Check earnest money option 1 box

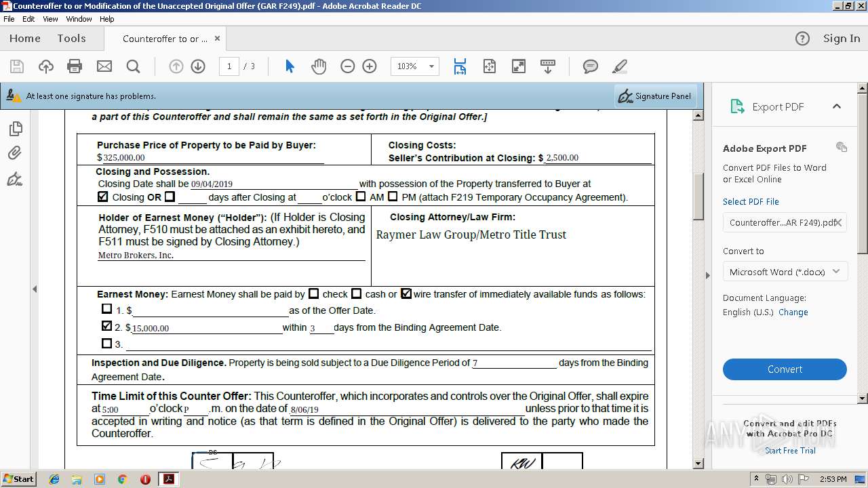pos(106,309)
